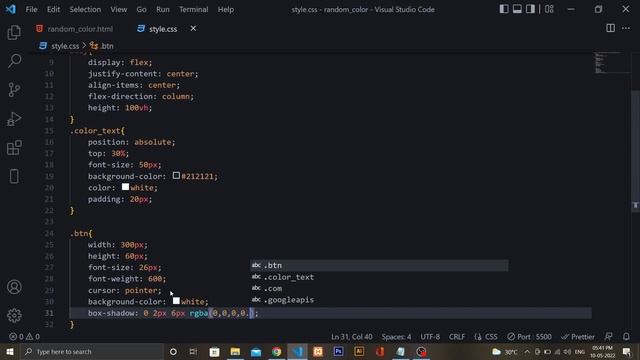Change the UTF-8 encoding in the status bar
The image size is (640, 360).
pos(430,337)
